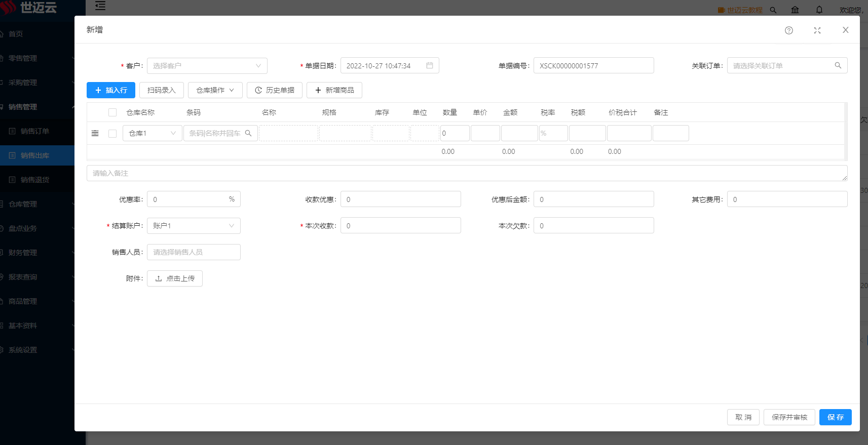The height and width of the screenshot is (445, 868).
Task: Close the 新增 dialog with the X icon
Action: (x=846, y=30)
